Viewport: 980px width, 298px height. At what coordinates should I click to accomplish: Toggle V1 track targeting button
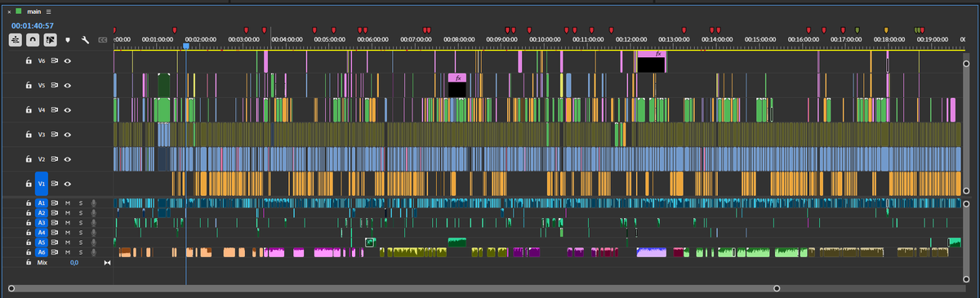tap(42, 184)
